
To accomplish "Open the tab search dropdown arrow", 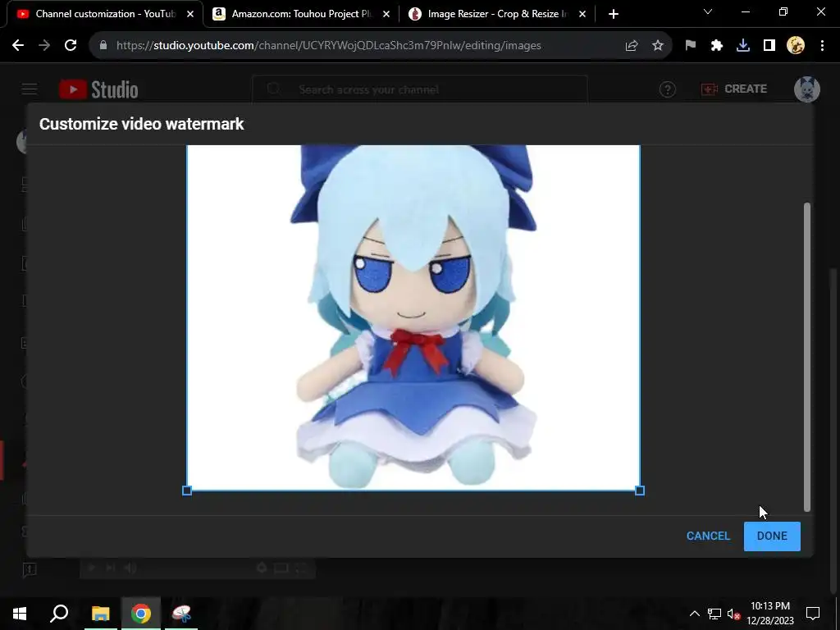I will tap(708, 11).
